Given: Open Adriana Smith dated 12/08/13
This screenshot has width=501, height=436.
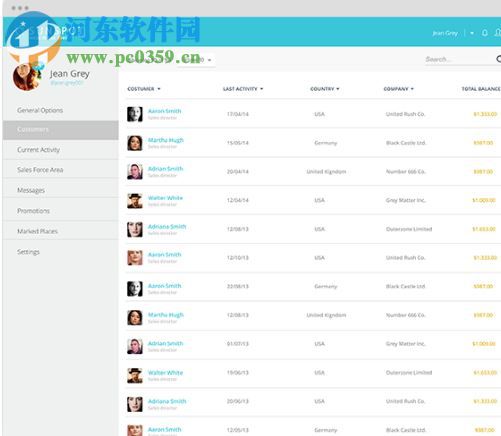Looking at the screenshot, I should coord(167,226).
